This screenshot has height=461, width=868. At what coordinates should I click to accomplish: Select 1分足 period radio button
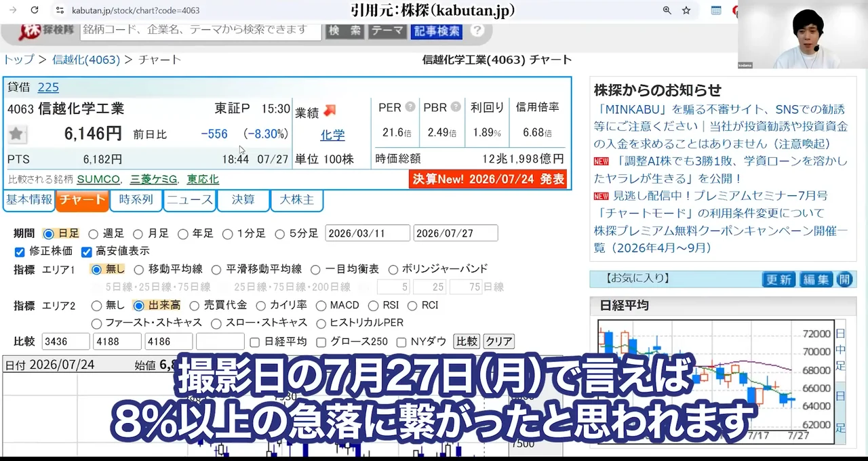(227, 234)
